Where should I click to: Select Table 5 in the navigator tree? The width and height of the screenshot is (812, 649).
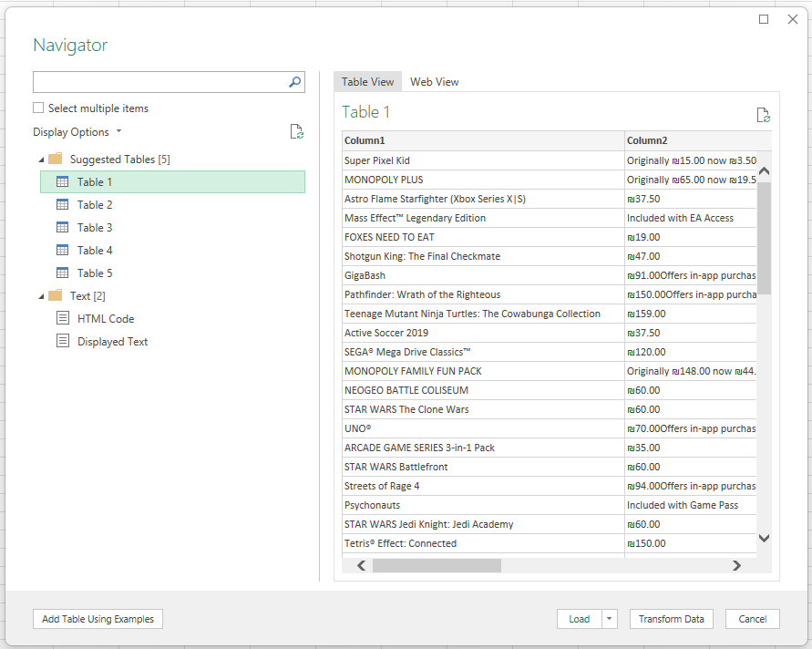coord(95,273)
